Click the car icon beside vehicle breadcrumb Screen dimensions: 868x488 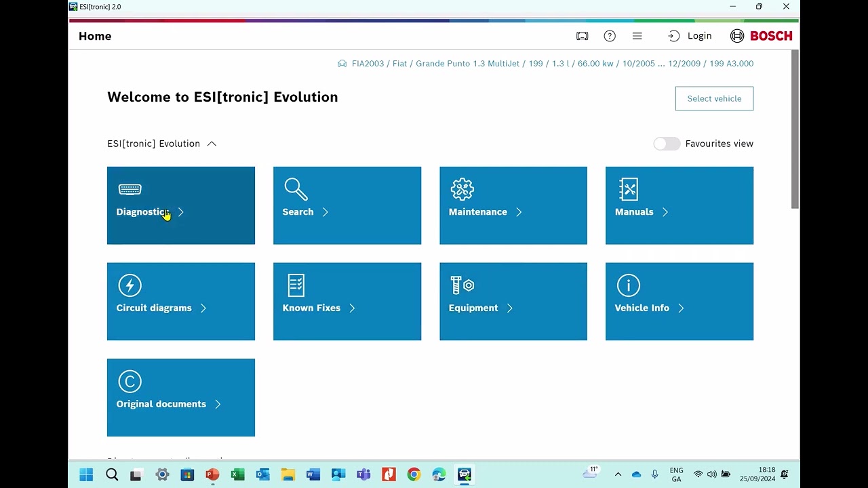[x=342, y=64]
